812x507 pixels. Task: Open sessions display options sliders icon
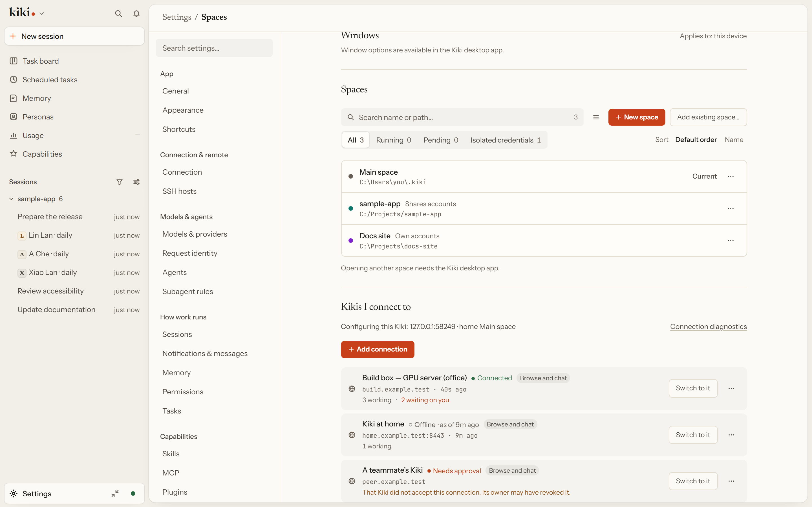[x=136, y=182]
